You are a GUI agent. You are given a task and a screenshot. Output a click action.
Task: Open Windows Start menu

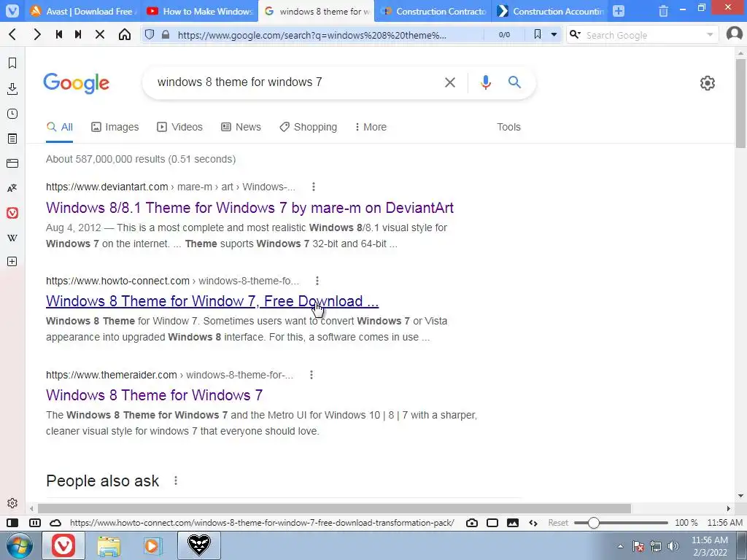click(x=20, y=545)
